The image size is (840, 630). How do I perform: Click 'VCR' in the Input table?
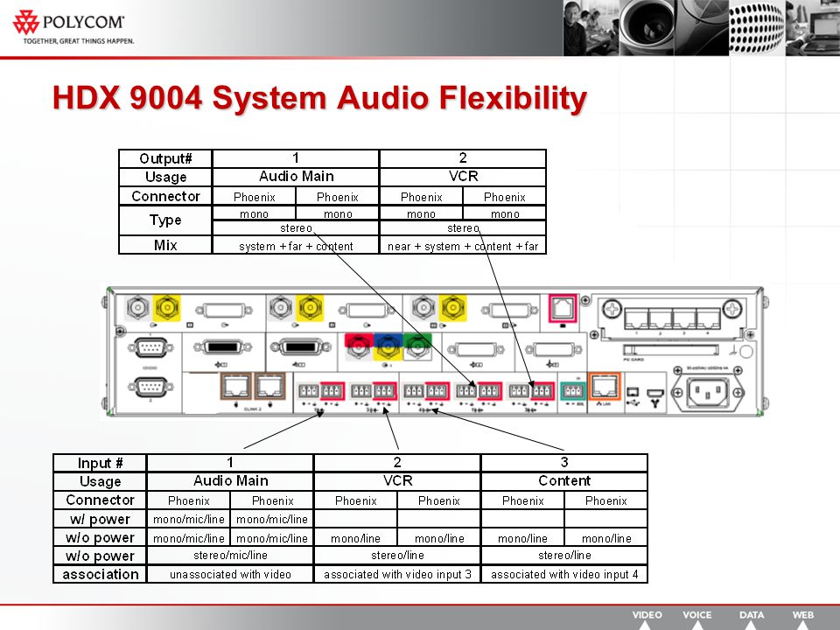(x=397, y=480)
